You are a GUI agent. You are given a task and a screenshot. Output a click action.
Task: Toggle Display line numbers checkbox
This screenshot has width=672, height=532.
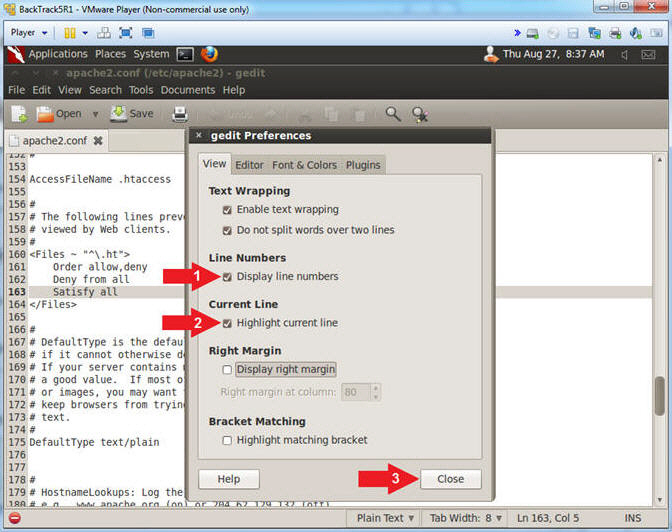pyautogui.click(x=227, y=277)
